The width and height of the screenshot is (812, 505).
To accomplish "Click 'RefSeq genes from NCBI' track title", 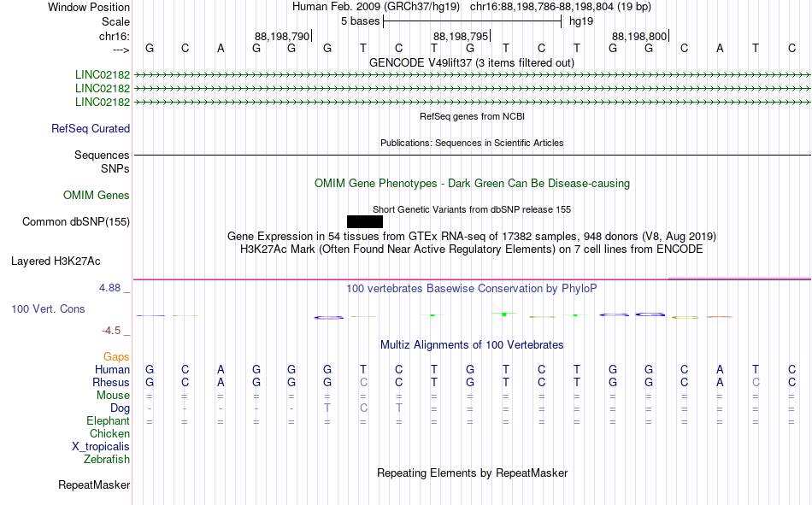I will click(x=473, y=116).
